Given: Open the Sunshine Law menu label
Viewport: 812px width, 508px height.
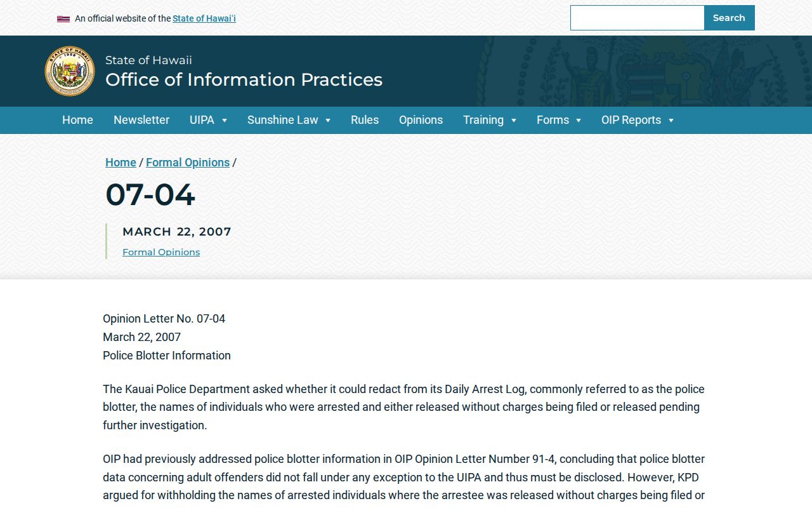Looking at the screenshot, I should pyautogui.click(x=282, y=120).
